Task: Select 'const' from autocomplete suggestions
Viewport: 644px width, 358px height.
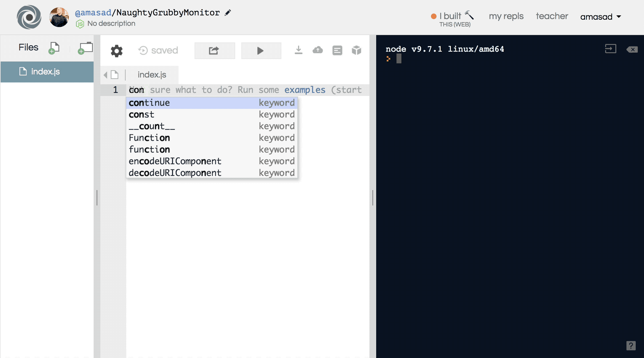Action: tap(141, 114)
